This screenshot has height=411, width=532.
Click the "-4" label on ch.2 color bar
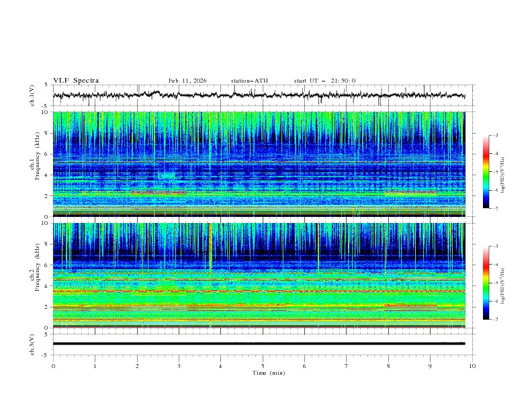click(495, 265)
